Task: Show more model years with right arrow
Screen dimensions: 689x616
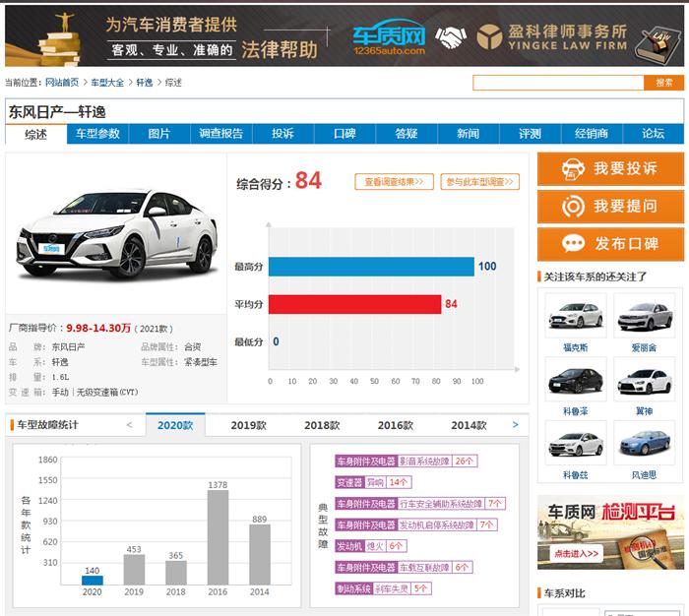Action: 515,424
